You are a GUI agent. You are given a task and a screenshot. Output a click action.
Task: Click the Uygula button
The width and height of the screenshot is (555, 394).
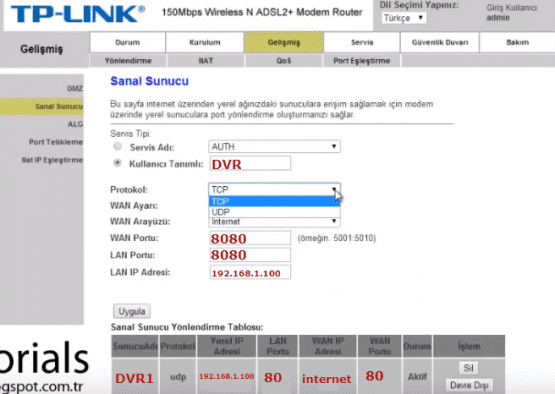click(x=132, y=311)
